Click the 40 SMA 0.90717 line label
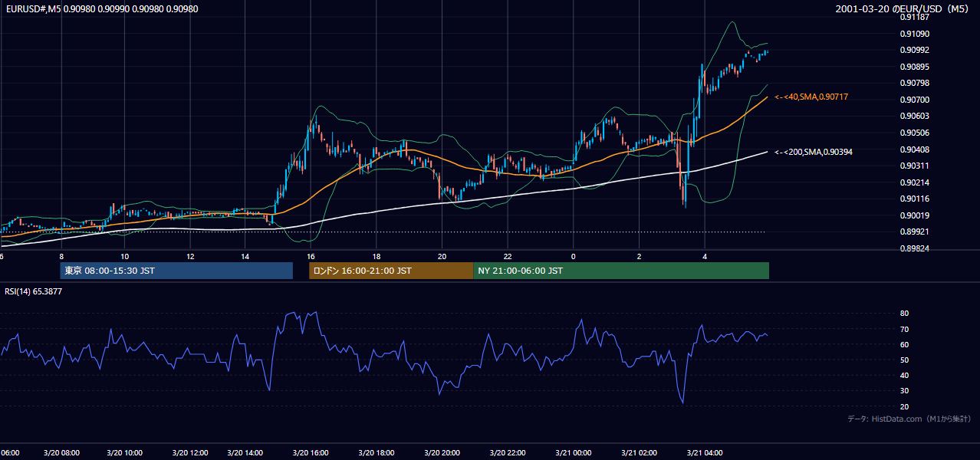The width and height of the screenshot is (980, 460). coord(811,97)
